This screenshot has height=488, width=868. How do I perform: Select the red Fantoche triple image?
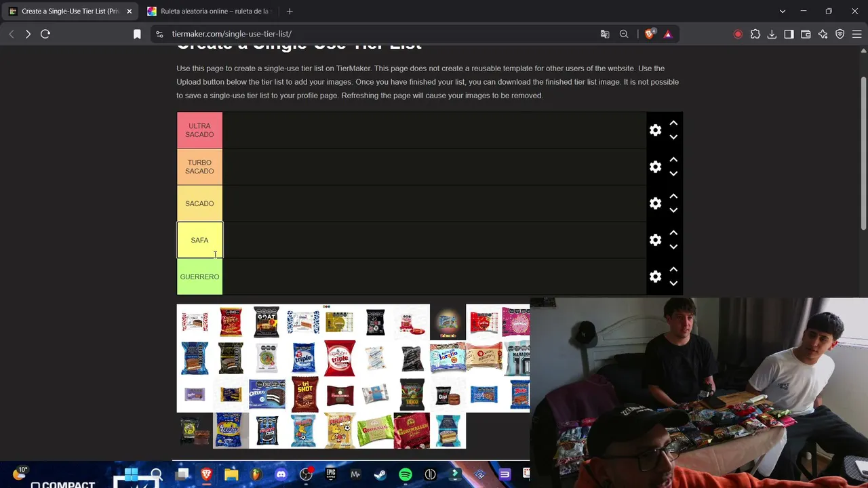(x=339, y=358)
